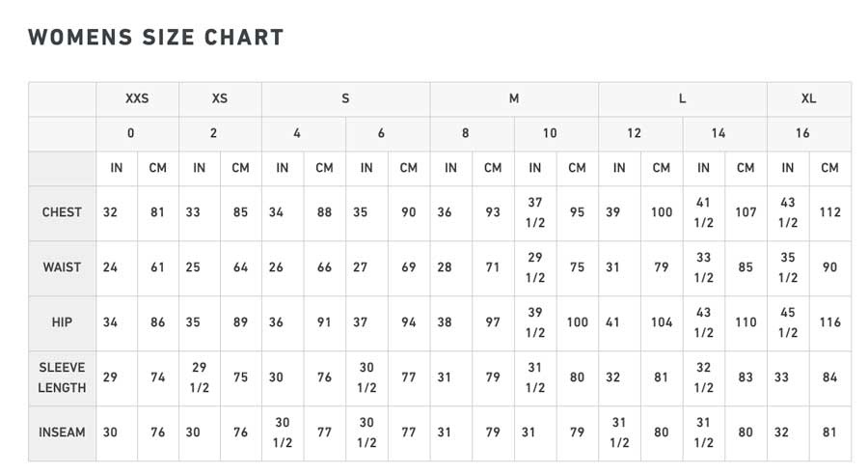Select the hip value 116 cell
The image size is (868, 474).
click(829, 322)
